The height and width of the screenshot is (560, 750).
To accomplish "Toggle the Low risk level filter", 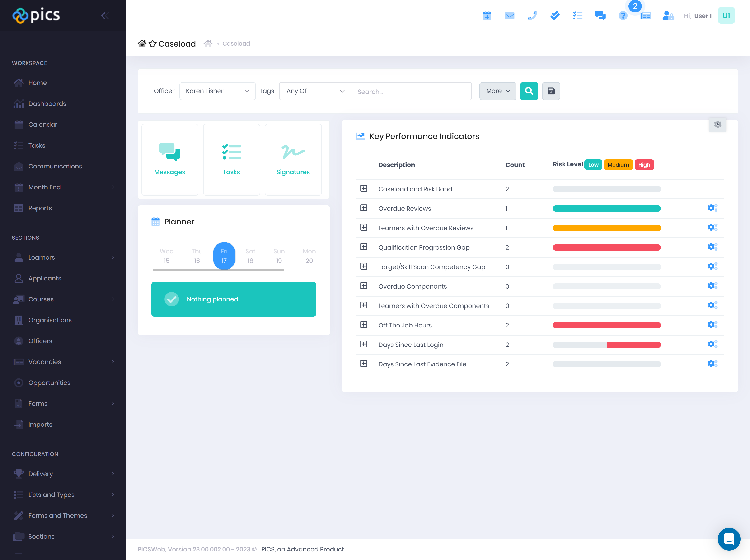I will pos(593,165).
